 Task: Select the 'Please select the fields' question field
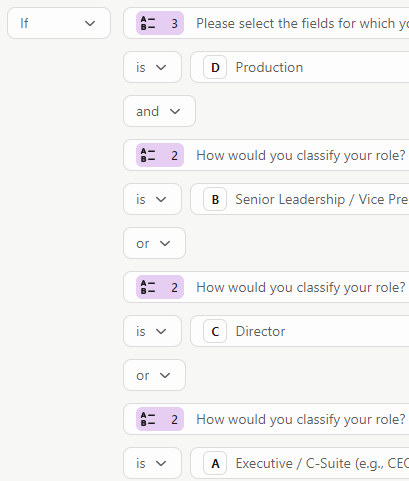pyautogui.click(x=266, y=23)
